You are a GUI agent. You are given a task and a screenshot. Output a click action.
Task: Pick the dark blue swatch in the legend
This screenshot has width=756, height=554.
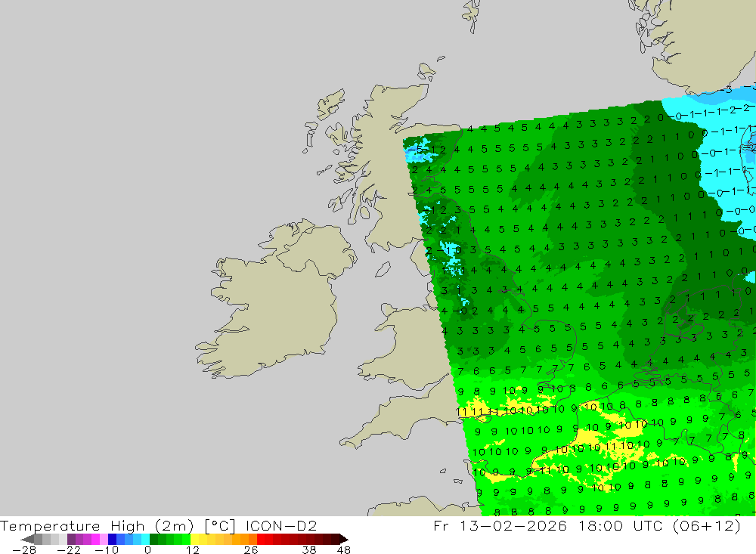(113, 539)
